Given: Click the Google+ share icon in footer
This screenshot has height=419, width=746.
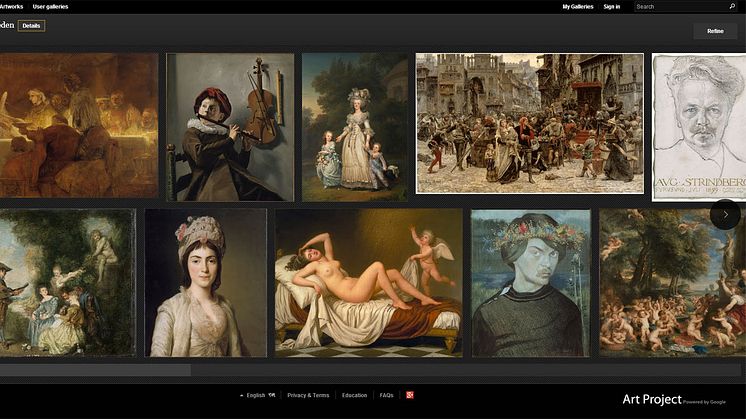Looking at the screenshot, I should (x=410, y=395).
